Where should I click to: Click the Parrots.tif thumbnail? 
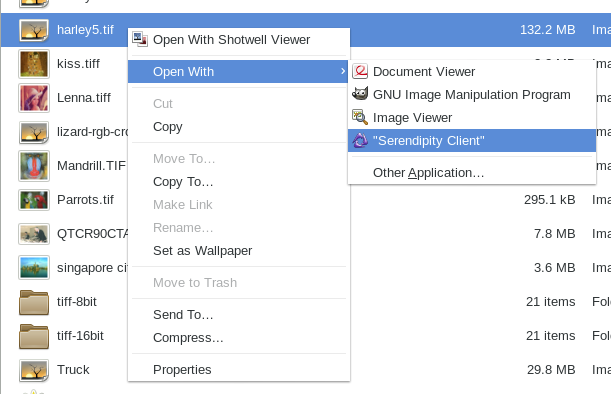point(34,200)
